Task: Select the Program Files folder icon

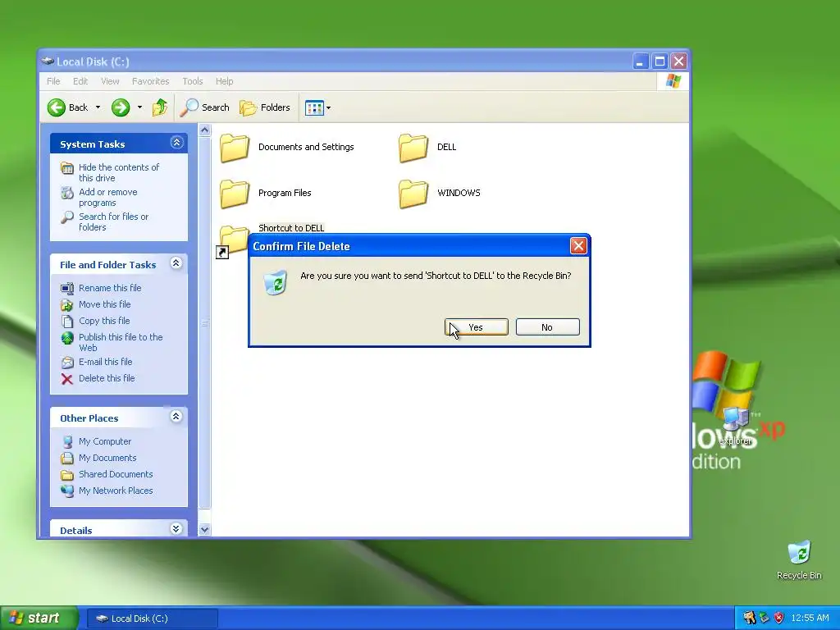Action: [234, 194]
